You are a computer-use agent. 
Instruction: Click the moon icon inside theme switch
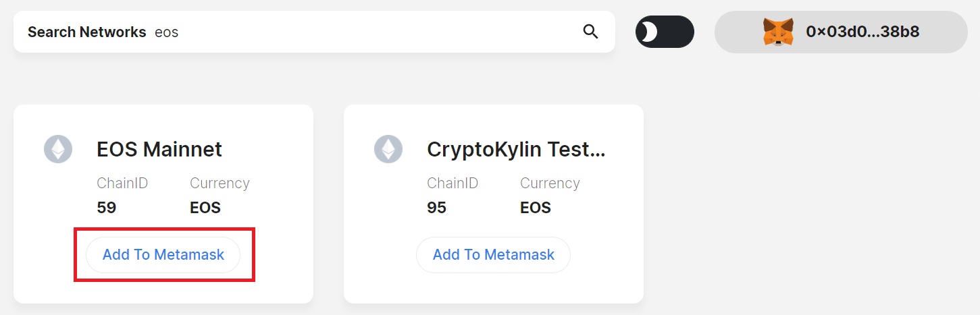point(648,32)
